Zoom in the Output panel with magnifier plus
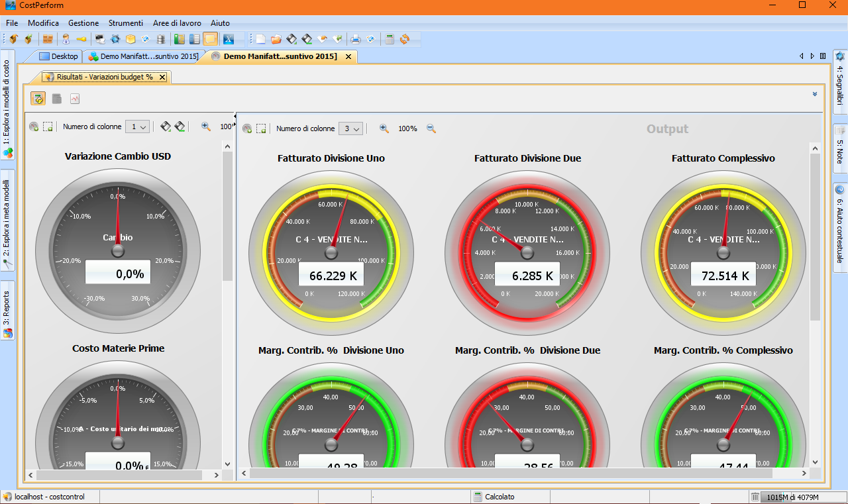This screenshot has width=848, height=504. [384, 128]
